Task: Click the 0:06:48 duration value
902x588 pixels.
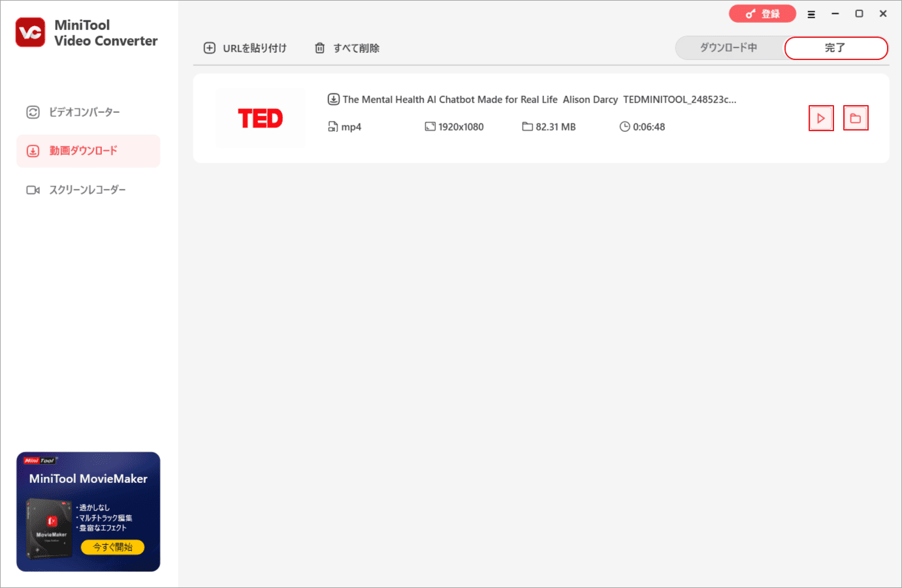Action: point(649,127)
